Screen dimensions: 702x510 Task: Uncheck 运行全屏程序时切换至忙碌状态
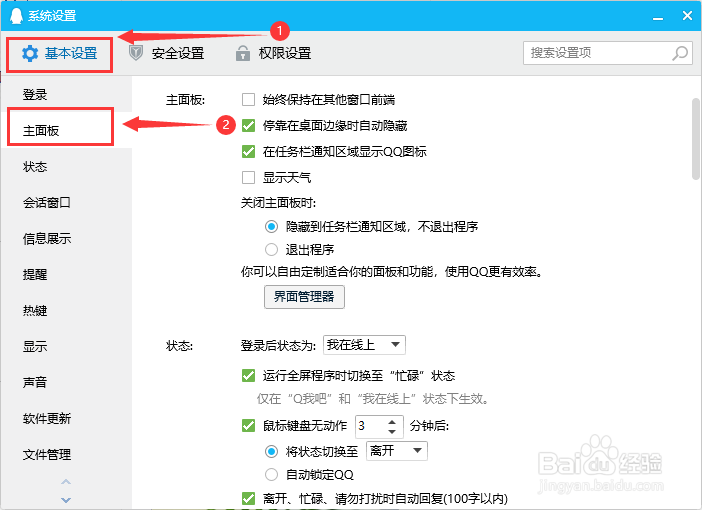[x=248, y=375]
